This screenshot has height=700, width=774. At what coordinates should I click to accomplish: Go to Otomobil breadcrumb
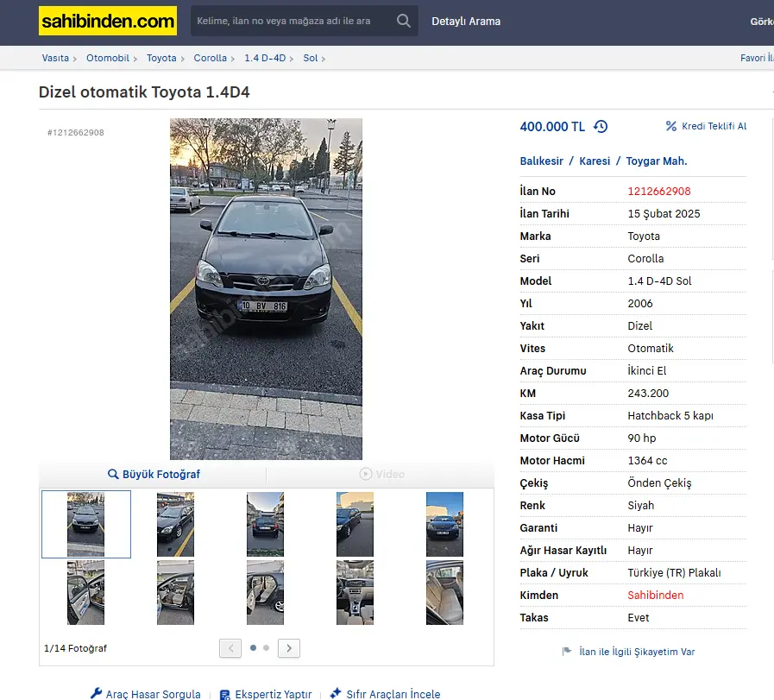[x=108, y=58]
